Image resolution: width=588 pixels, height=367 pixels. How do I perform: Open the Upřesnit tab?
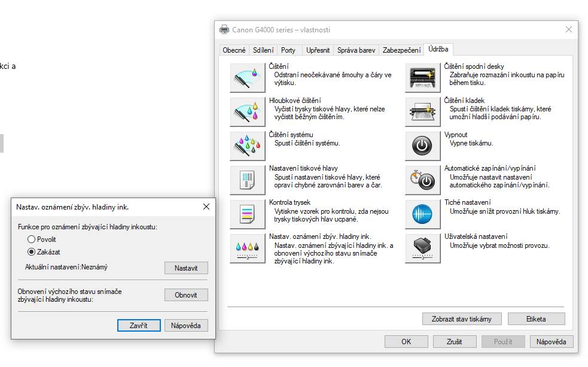318,50
